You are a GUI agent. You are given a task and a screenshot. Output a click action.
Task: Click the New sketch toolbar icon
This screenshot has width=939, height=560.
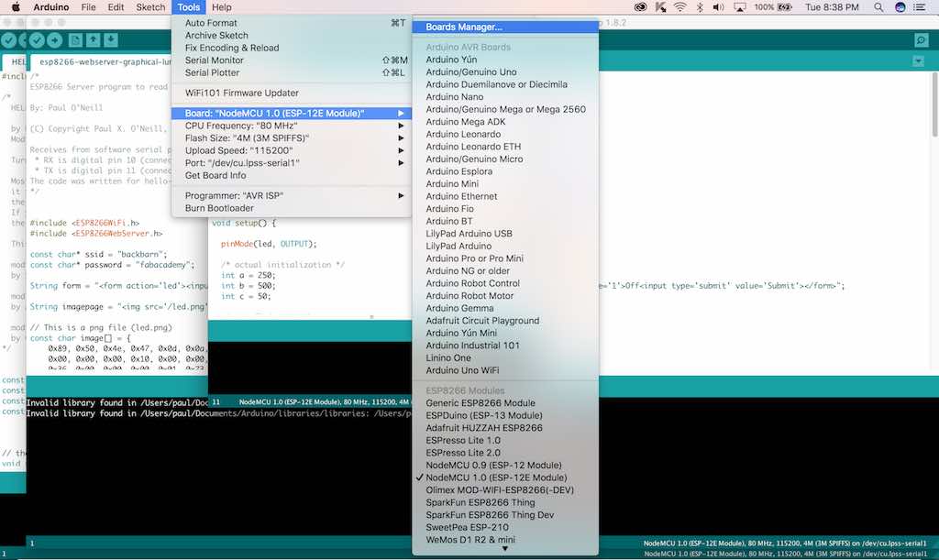75,40
